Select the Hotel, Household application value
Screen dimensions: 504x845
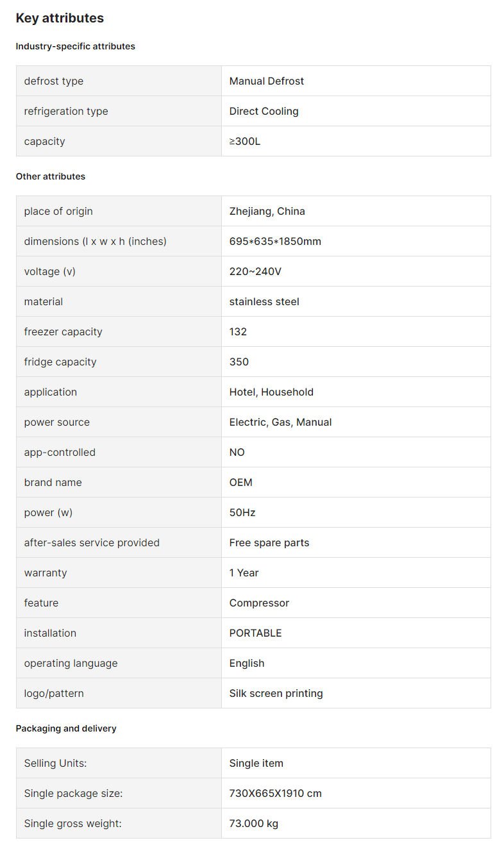(x=271, y=392)
